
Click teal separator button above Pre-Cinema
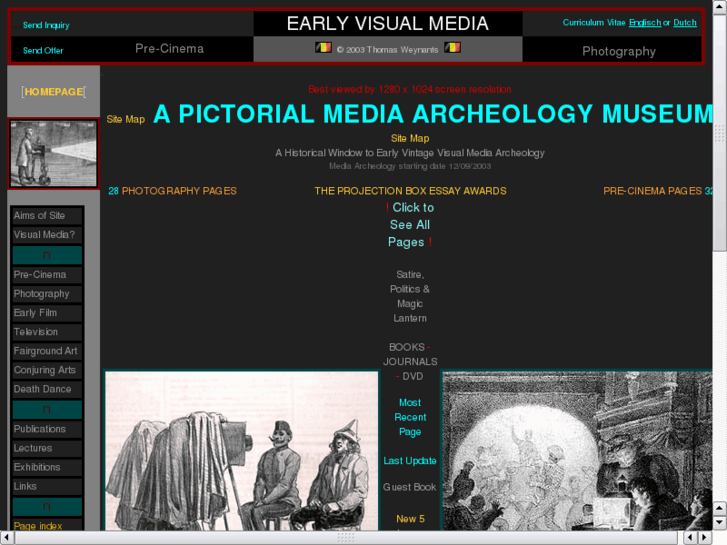point(47,255)
